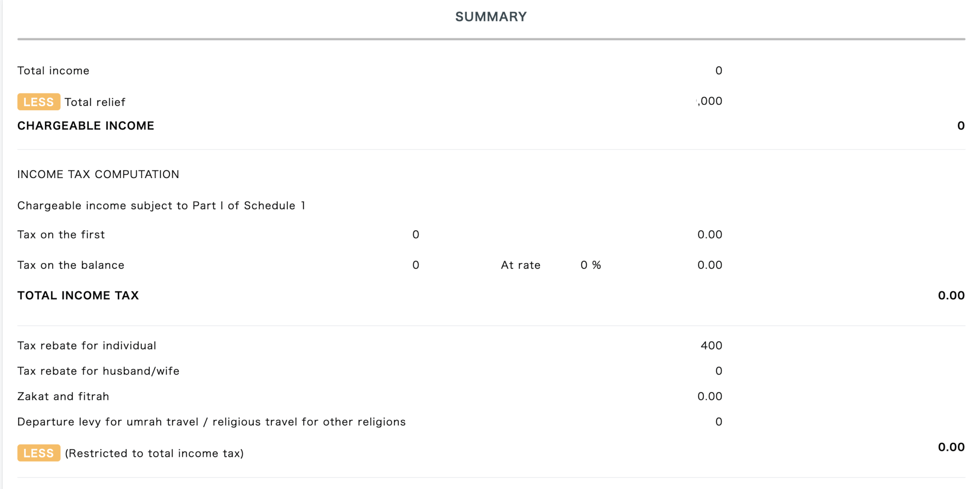The width and height of the screenshot is (980, 489).
Task: Select the chargeable income total value
Action: coord(961,126)
